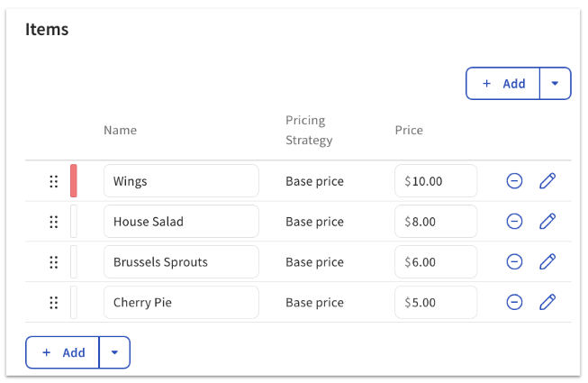Click the Wings name field

[181, 181]
